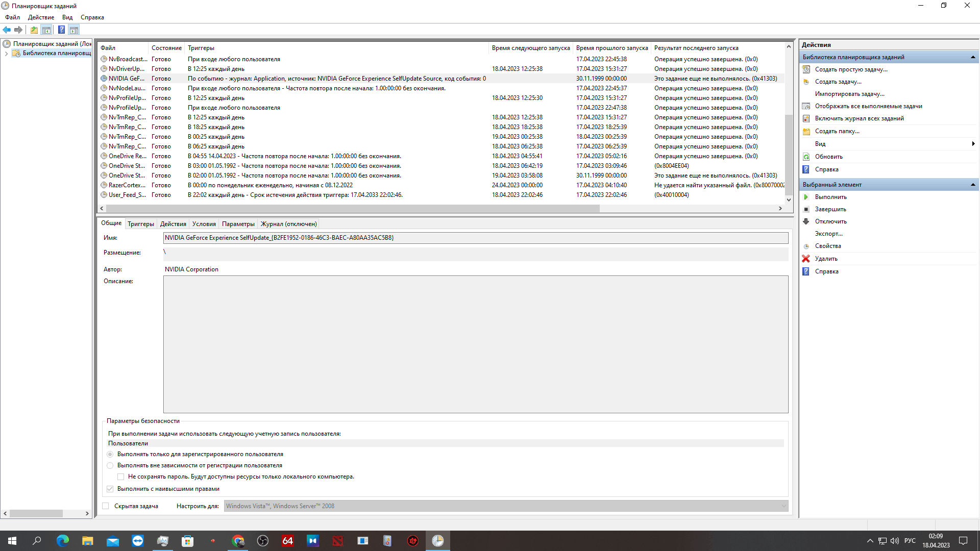Click the Имя task name field
Screen dimensions: 980x551
[x=476, y=238]
